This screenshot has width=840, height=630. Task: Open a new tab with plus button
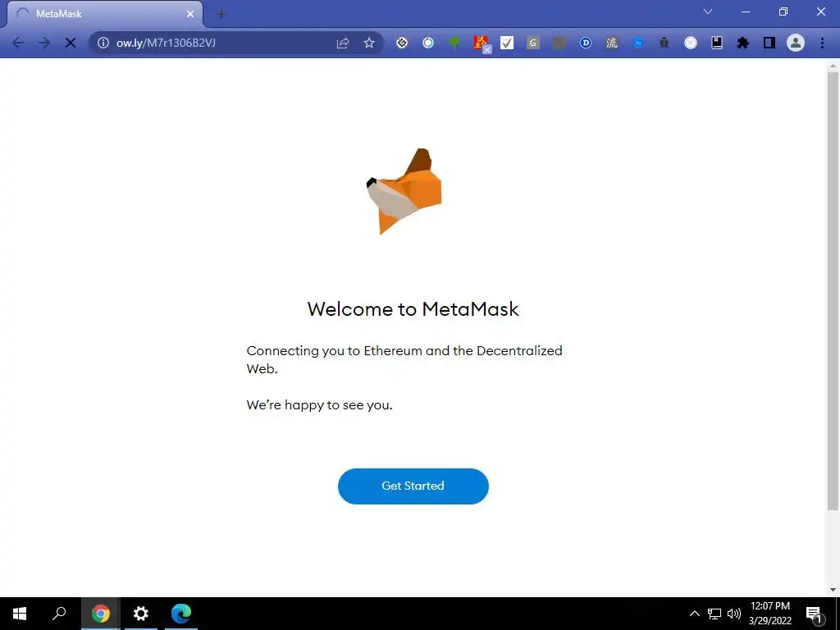click(221, 14)
